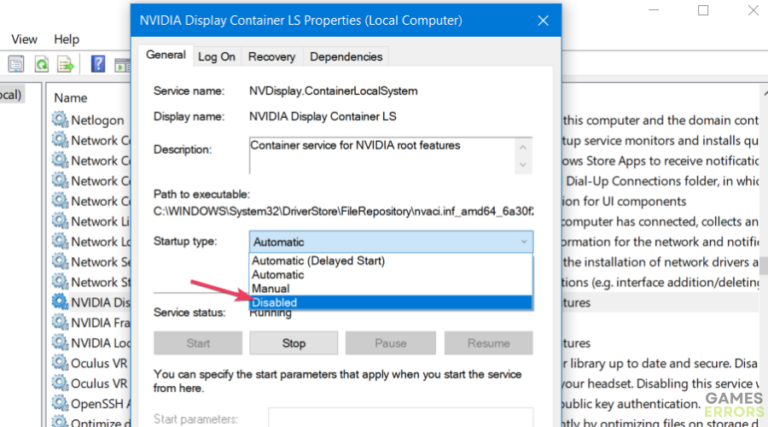Open the Recovery tab
The width and height of the screenshot is (768, 427).
click(271, 57)
